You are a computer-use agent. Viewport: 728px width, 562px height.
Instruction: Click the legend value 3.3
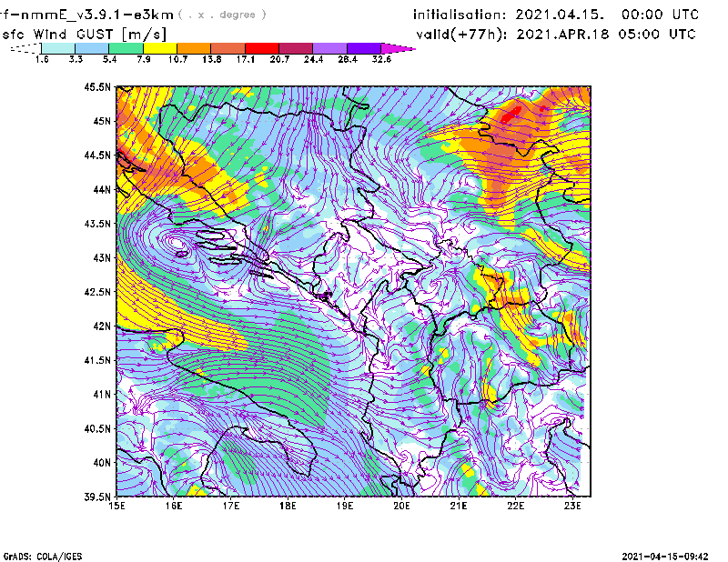pos(76,59)
